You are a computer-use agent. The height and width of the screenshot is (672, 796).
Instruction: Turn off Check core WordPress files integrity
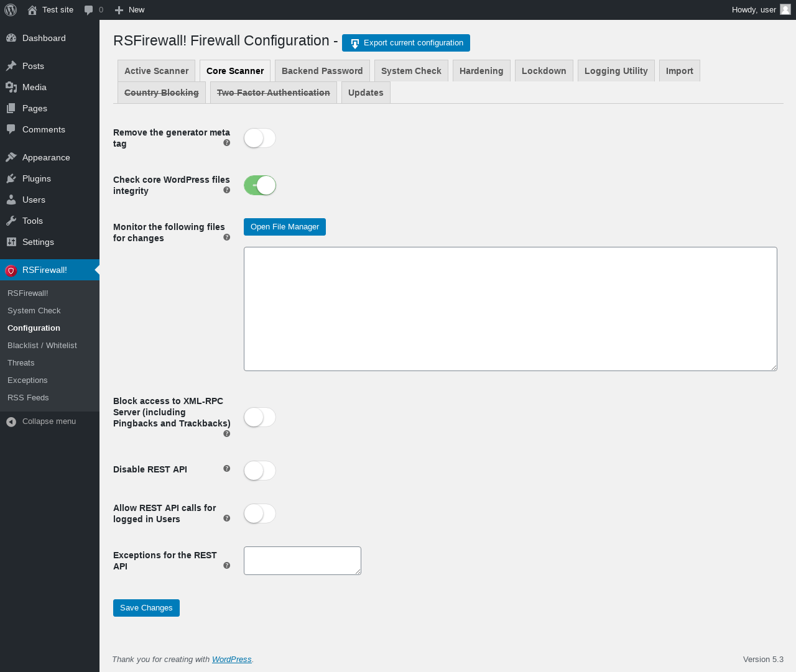tap(260, 185)
